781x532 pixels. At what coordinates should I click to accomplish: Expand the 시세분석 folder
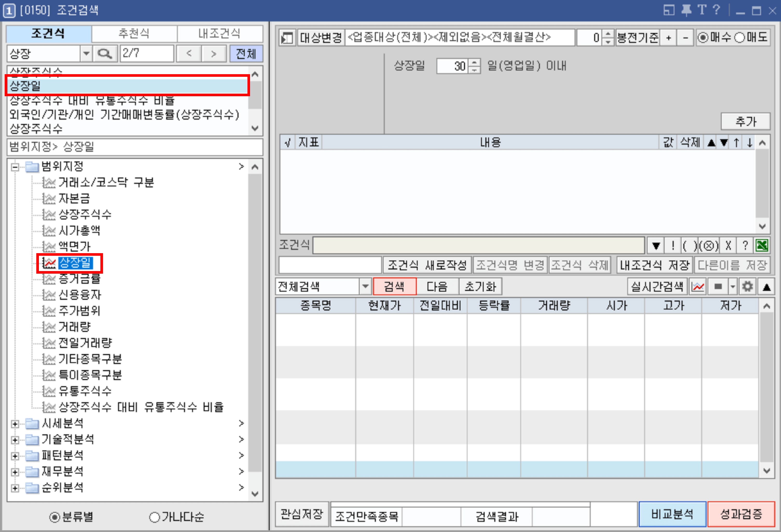point(15,424)
